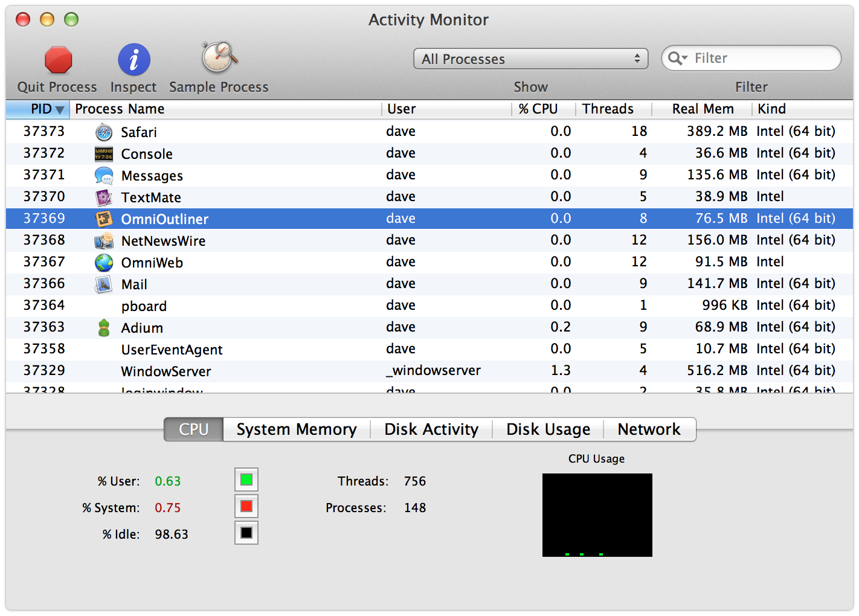Open the Filter search options menu
The height and width of the screenshot is (616, 859).
[678, 58]
